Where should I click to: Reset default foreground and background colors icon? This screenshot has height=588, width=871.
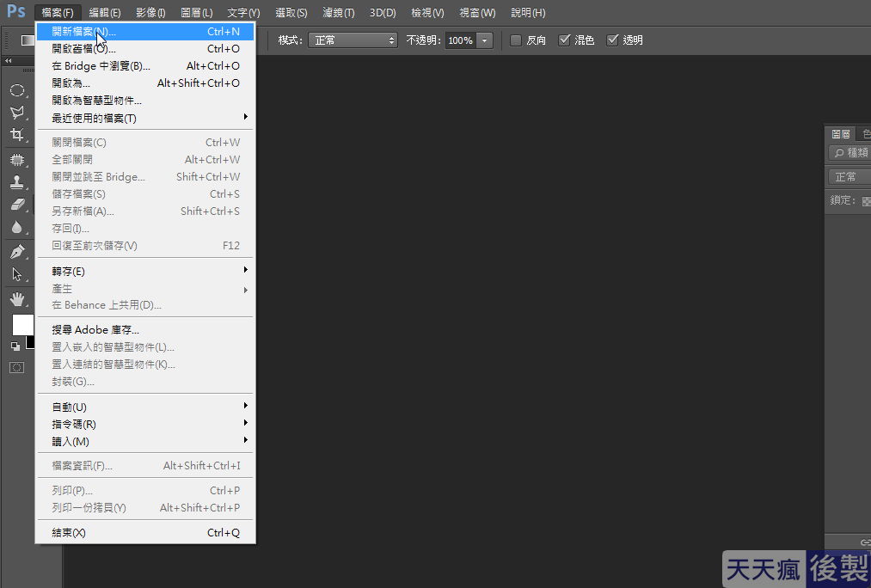(x=15, y=346)
